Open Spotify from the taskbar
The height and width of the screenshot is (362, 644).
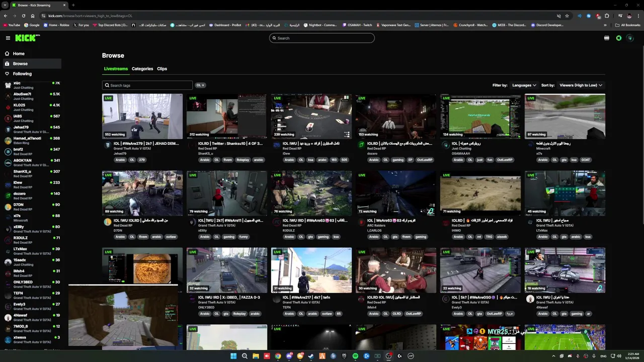[x=355, y=356]
